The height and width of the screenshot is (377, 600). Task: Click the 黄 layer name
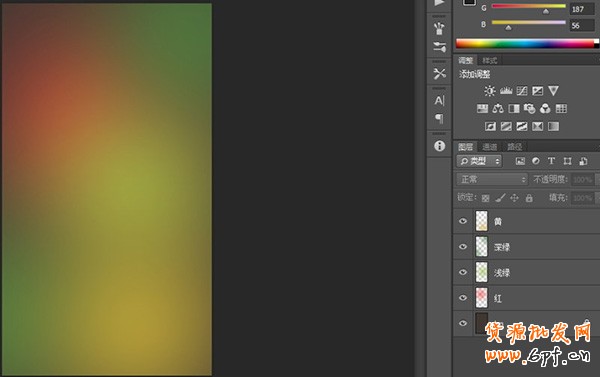[498, 222]
